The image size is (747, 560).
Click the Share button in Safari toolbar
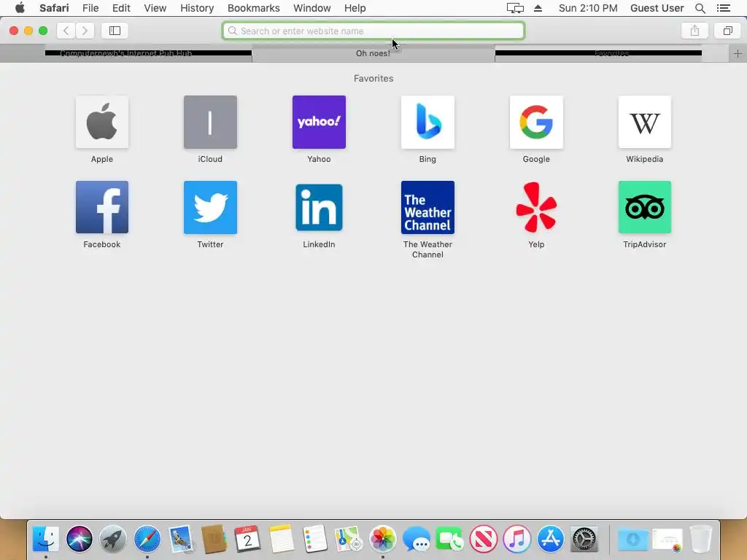tap(694, 31)
